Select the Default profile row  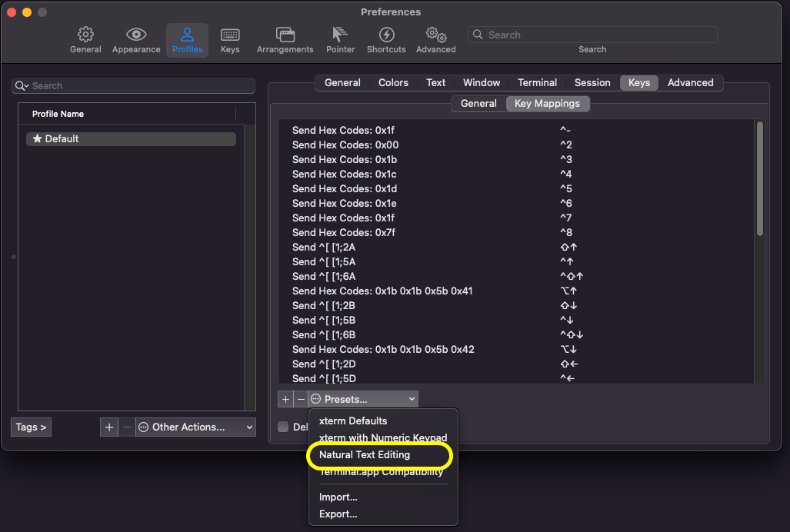(x=131, y=139)
